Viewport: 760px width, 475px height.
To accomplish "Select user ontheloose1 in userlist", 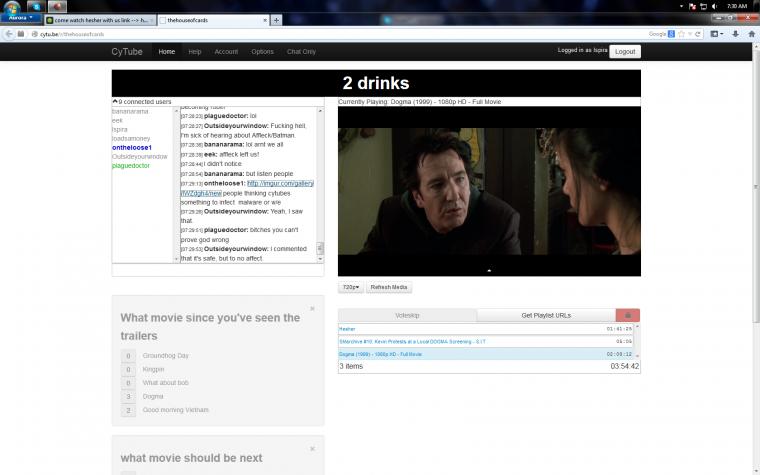I will [132, 147].
